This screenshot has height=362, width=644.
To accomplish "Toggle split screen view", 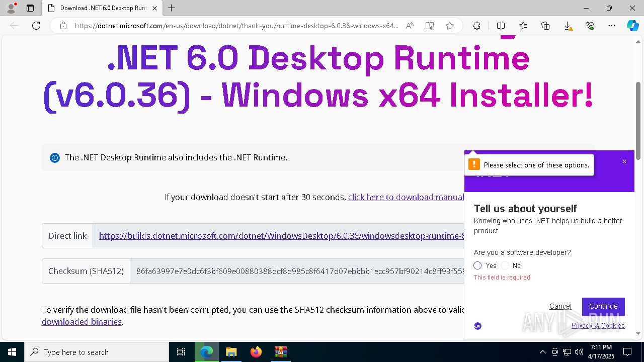I will click(x=501, y=26).
